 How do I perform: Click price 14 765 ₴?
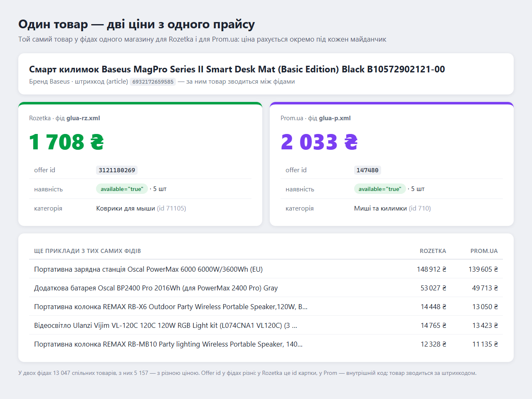pos(433,325)
